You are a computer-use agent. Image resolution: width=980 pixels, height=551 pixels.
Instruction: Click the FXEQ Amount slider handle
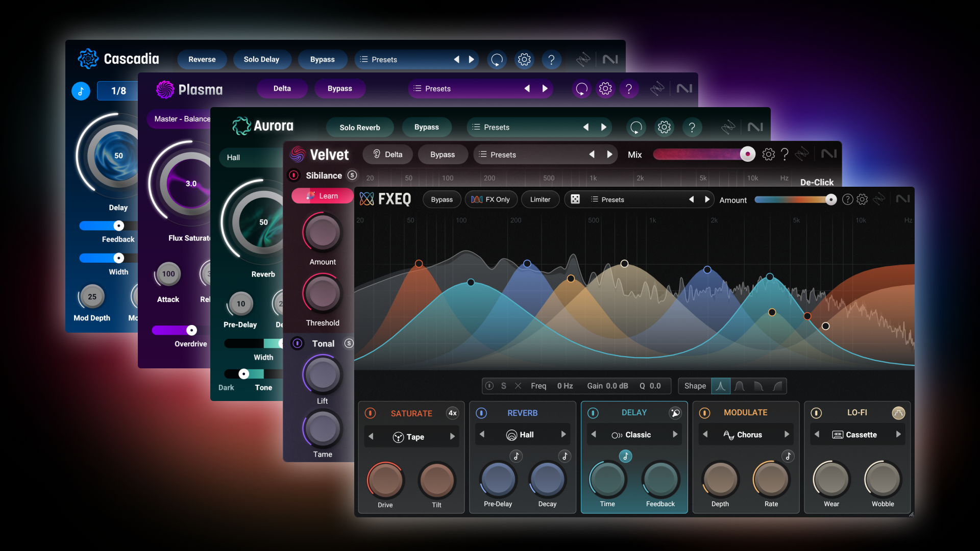pos(831,199)
